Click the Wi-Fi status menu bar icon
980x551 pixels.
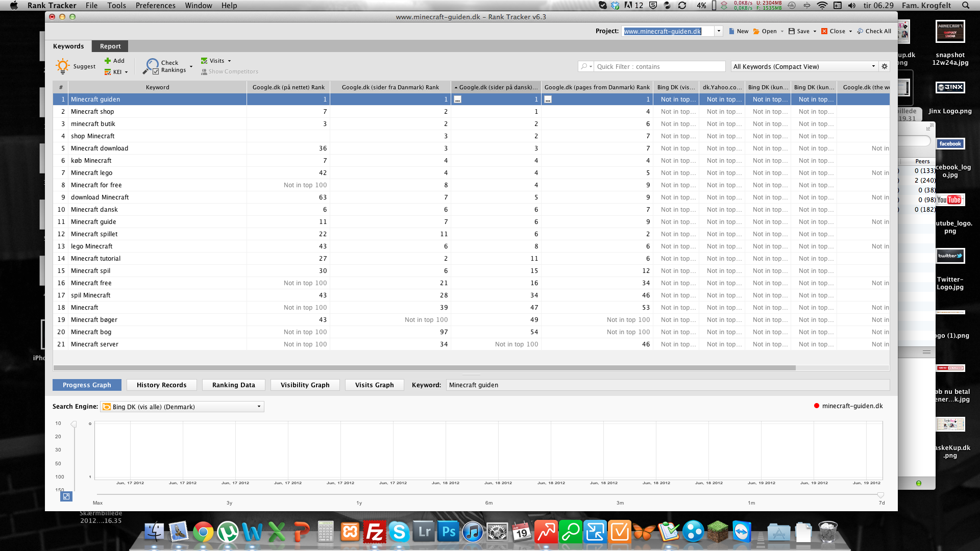pyautogui.click(x=822, y=5)
